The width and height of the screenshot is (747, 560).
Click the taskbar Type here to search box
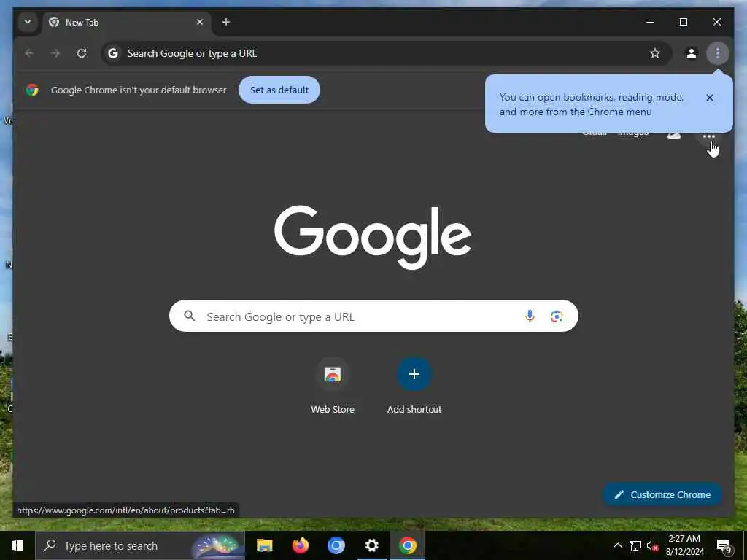[140, 545]
